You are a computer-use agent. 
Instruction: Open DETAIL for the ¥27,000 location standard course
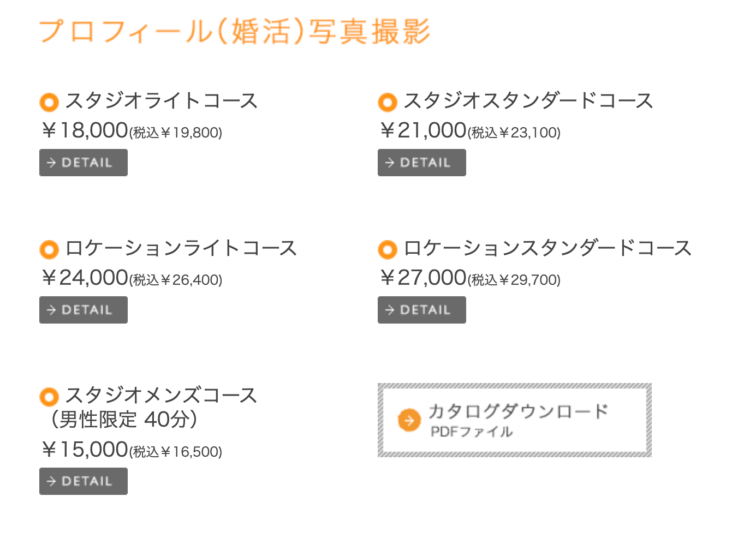[422, 310]
